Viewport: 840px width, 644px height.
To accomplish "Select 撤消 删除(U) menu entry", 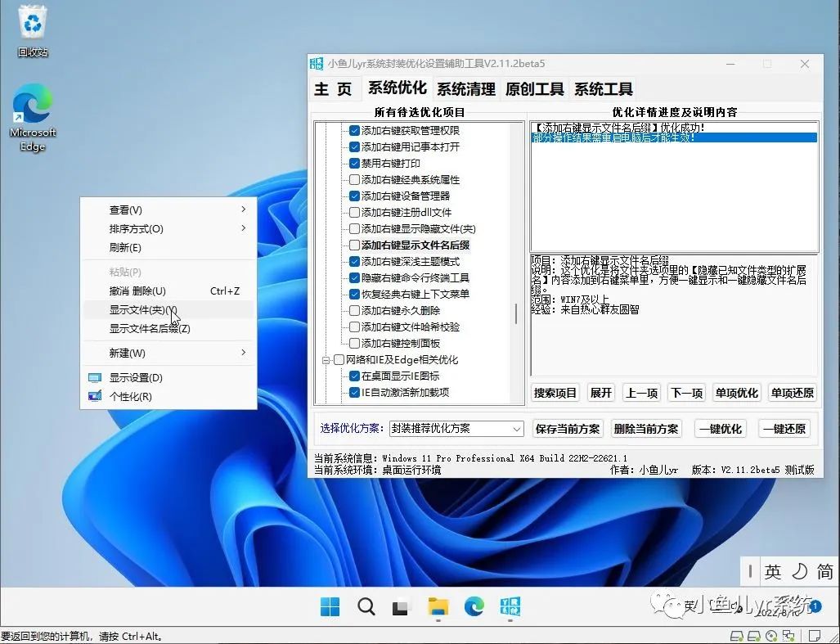I will [x=168, y=291].
